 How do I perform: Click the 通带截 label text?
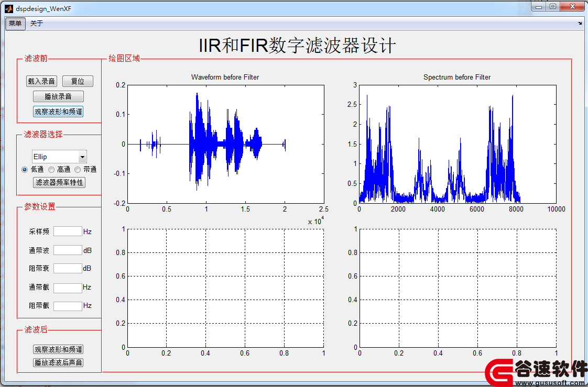[x=39, y=288]
